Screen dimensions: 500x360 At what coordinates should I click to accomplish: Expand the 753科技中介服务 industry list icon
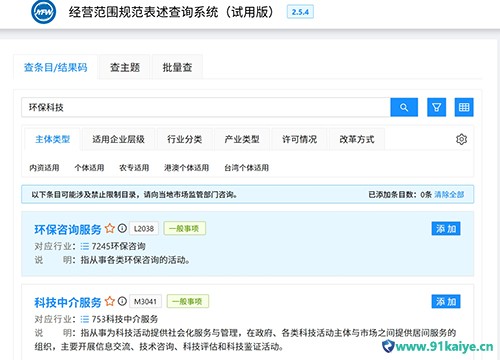point(85,319)
